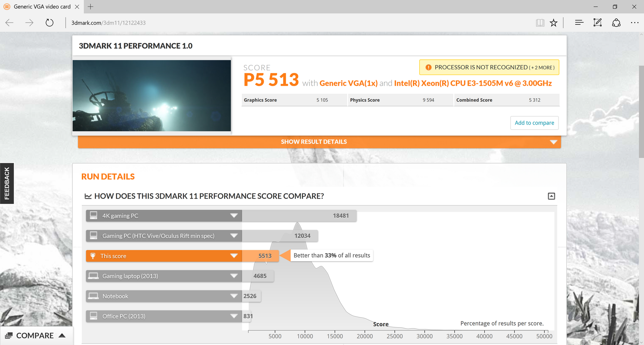Make a Web Note

[x=598, y=23]
